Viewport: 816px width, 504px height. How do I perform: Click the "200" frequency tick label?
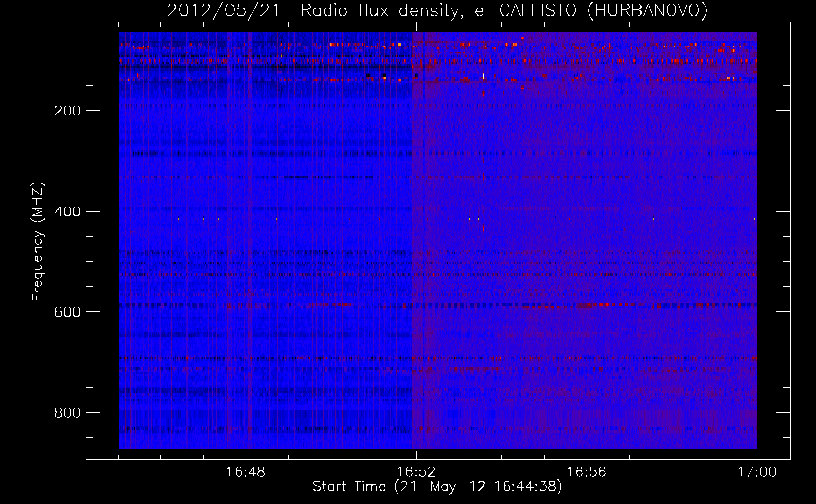68,111
